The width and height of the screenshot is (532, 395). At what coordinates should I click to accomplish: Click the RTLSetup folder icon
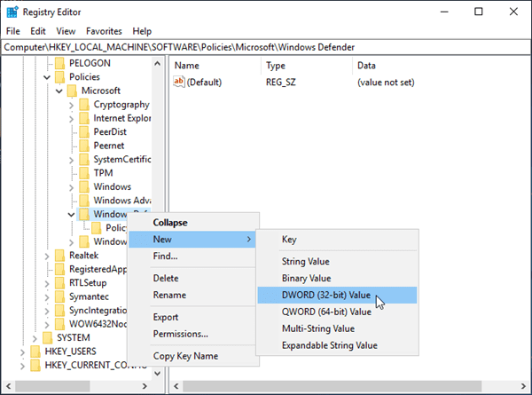click(x=59, y=282)
